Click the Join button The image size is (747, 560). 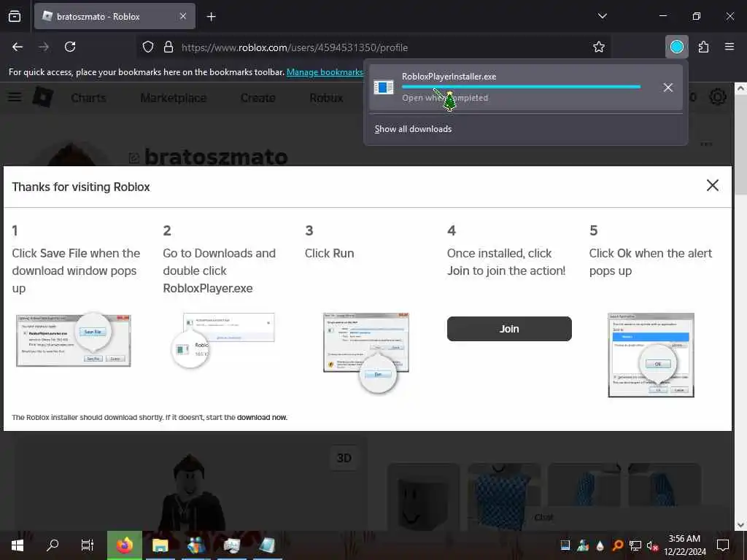tap(509, 329)
